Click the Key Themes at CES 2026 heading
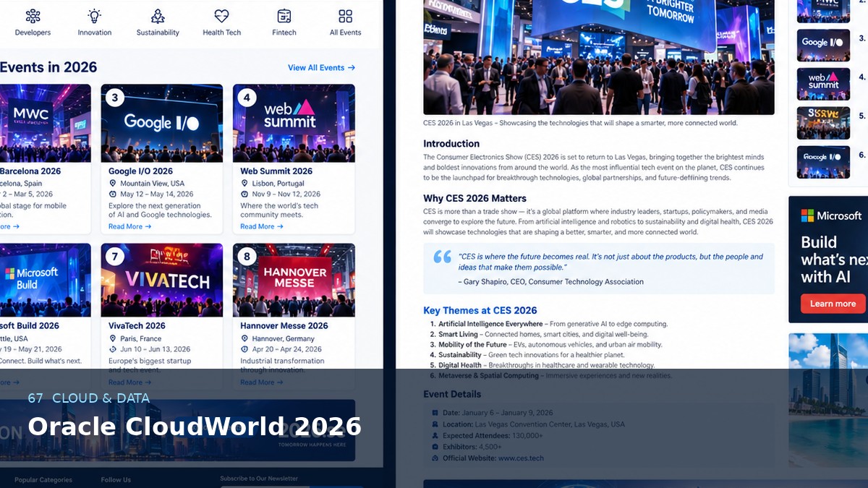868x488 pixels. pos(480,310)
